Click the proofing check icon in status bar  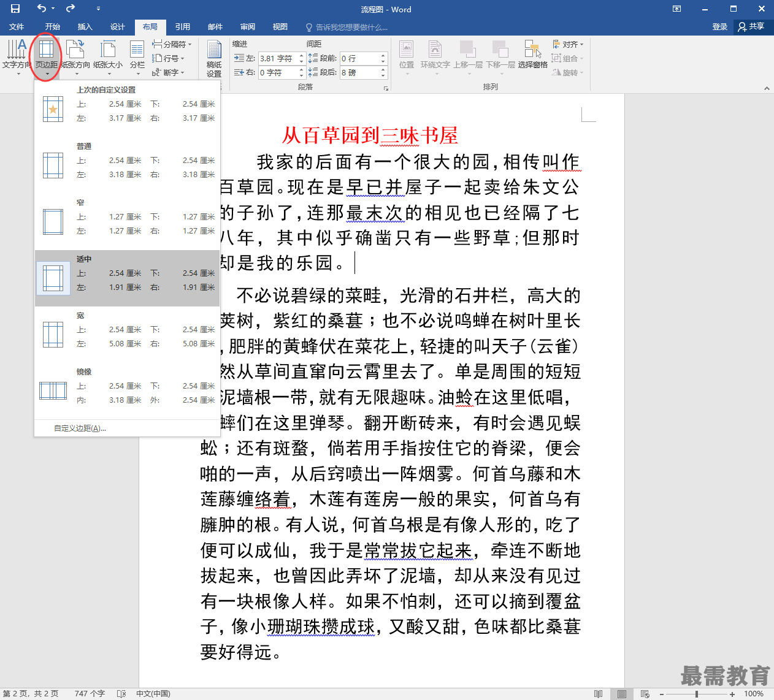(x=121, y=694)
